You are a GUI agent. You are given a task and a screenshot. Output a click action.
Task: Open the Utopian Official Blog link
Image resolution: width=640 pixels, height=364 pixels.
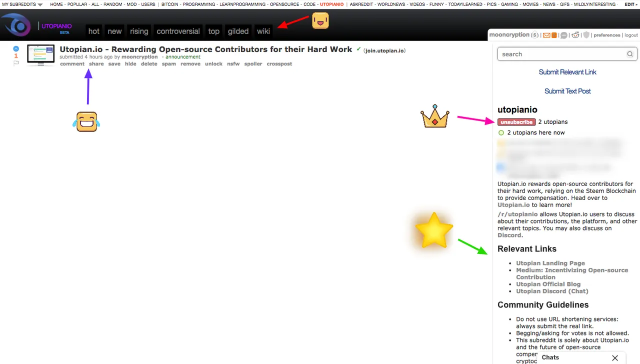(548, 284)
